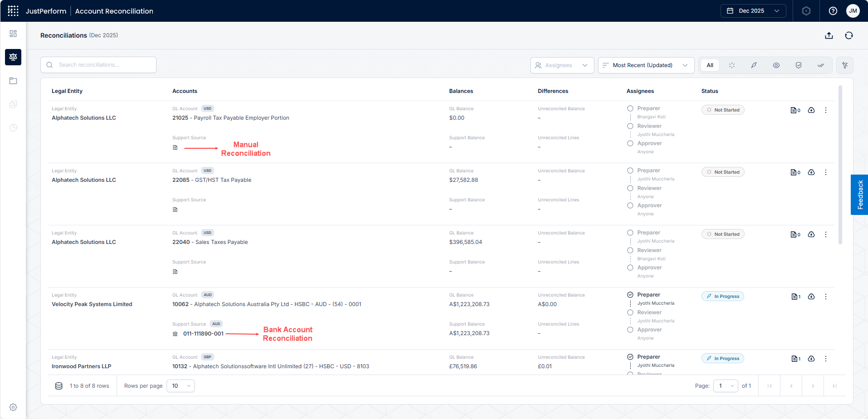This screenshot has width=868, height=419.
Task: Open three-dot menu for 22085 GST/HST row
Action: click(826, 172)
